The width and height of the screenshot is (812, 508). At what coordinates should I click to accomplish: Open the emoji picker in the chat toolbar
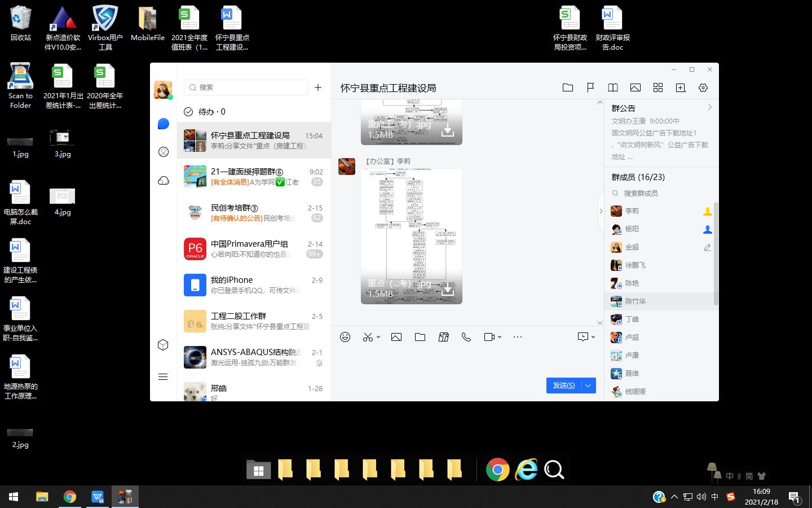point(345,336)
